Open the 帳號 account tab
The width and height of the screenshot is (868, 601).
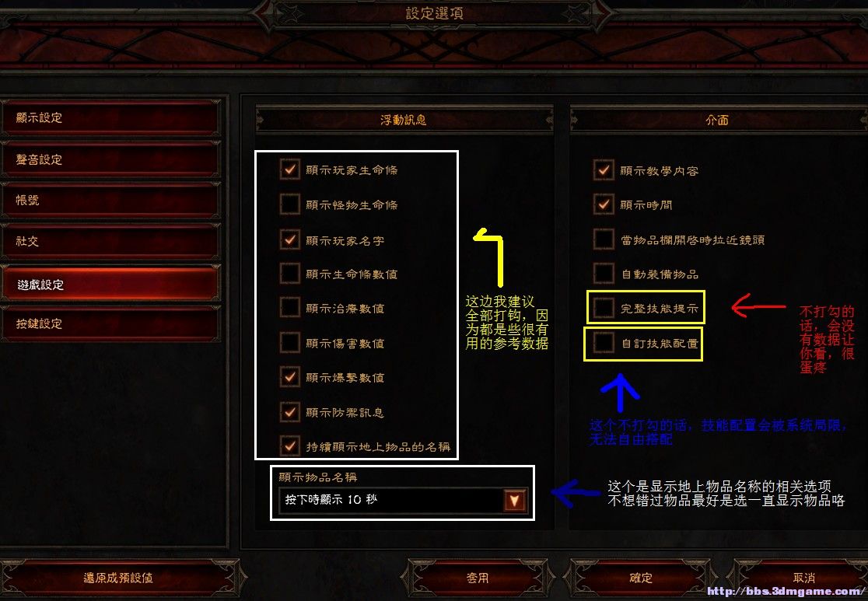[110, 201]
